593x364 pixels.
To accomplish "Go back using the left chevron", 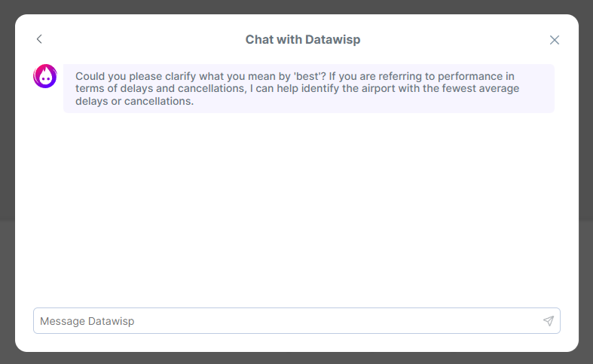I will point(39,39).
